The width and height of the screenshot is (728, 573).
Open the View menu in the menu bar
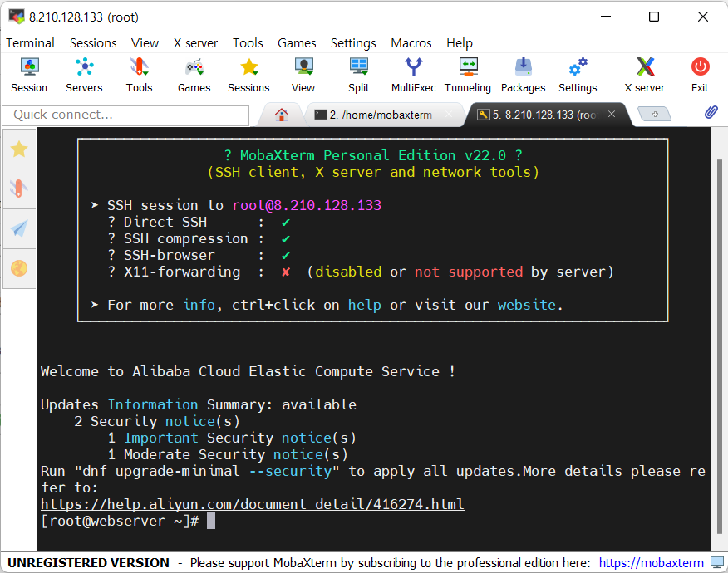pyautogui.click(x=145, y=43)
